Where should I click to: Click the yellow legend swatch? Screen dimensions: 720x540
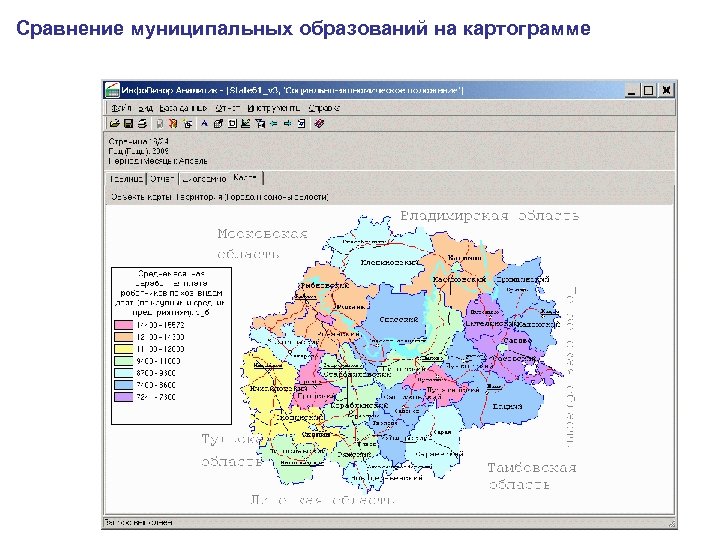(x=123, y=349)
